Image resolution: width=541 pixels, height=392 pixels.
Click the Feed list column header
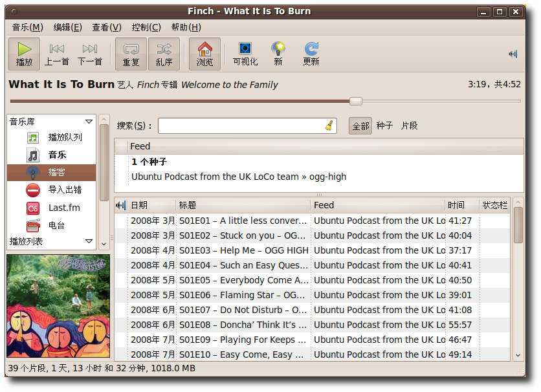point(325,146)
